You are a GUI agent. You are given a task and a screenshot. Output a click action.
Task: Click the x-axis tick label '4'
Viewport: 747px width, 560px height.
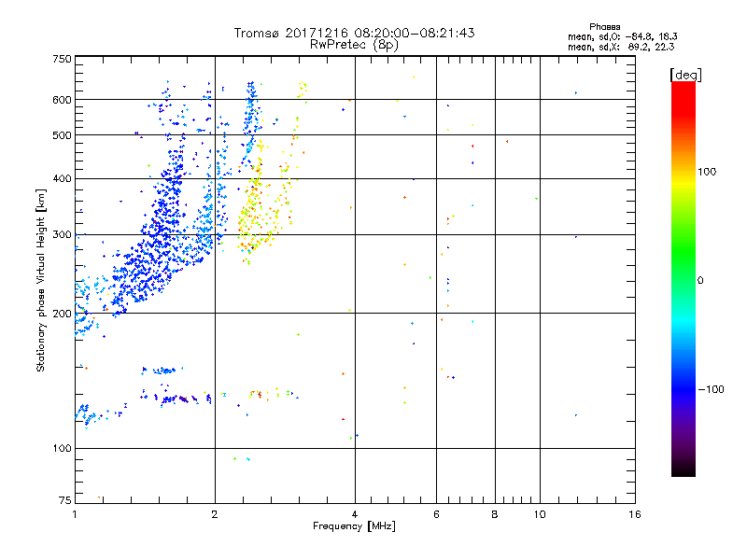click(355, 514)
